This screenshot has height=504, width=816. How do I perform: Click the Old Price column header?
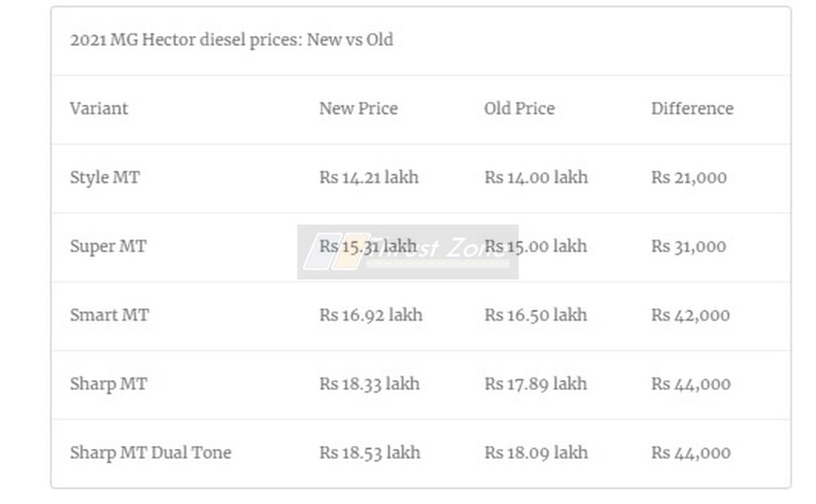pos(520,108)
